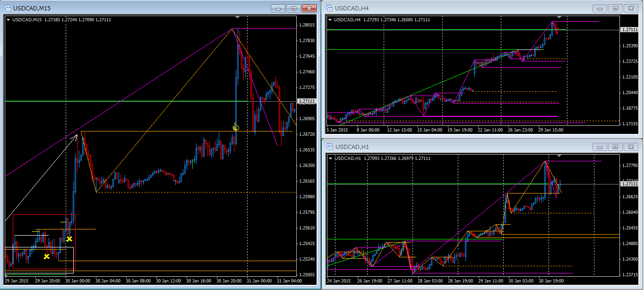This screenshot has height=290, width=644.
Task: Click the USDCAD,H4 window title icon
Action: pyautogui.click(x=328, y=8)
